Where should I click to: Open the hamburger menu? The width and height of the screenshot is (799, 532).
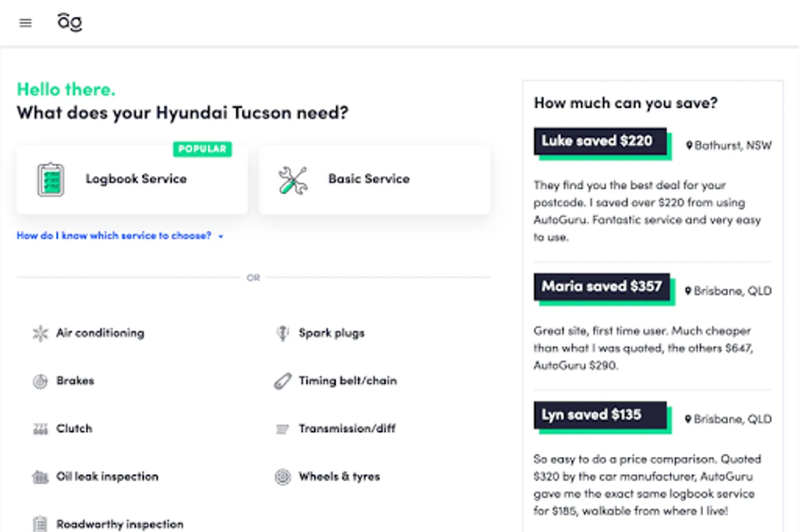pyautogui.click(x=25, y=23)
